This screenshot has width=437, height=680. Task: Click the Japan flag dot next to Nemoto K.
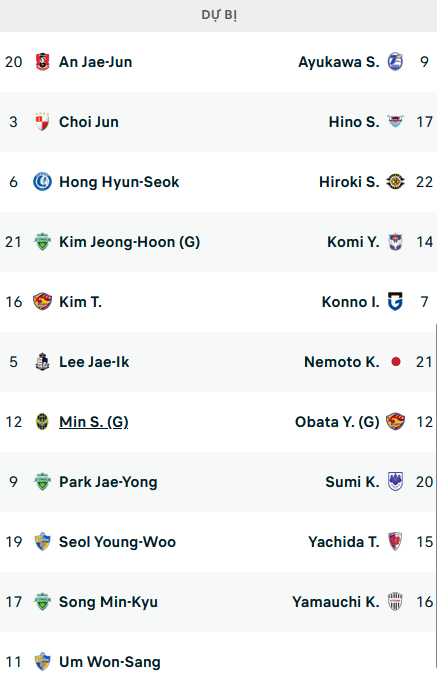[395, 362]
